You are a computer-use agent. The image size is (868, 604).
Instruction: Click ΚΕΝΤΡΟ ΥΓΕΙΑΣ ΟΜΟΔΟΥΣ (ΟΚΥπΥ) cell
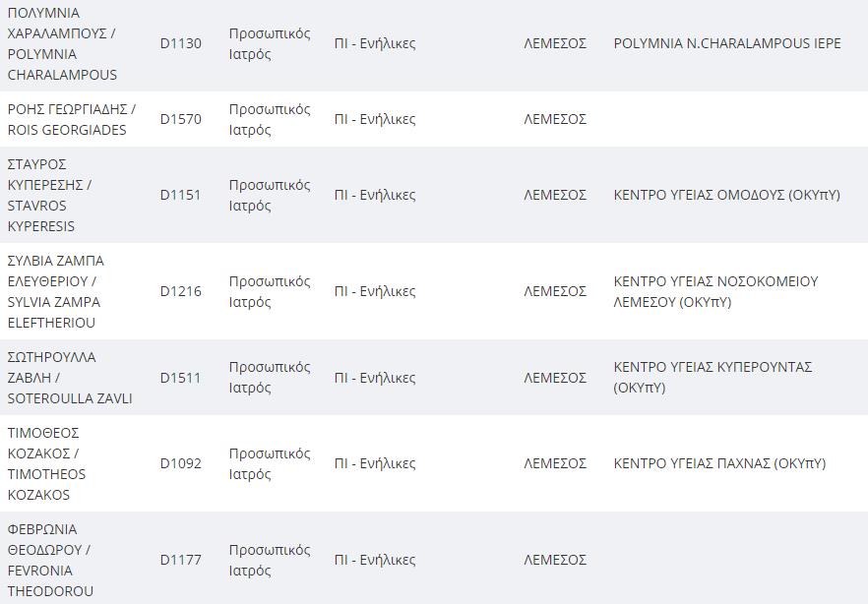click(x=727, y=195)
